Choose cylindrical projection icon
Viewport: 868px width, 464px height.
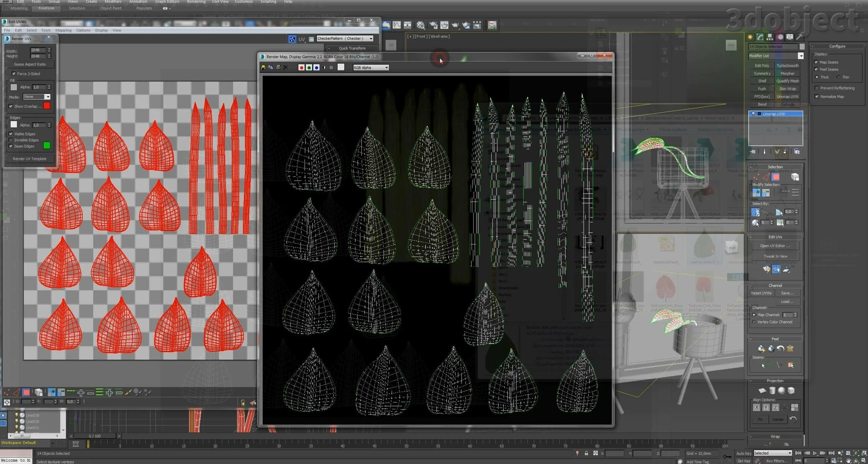(x=772, y=390)
